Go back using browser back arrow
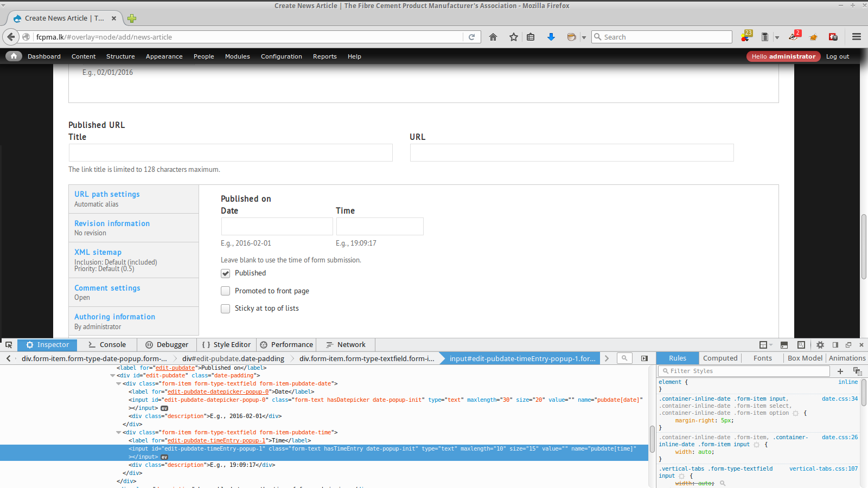 pos(11,37)
